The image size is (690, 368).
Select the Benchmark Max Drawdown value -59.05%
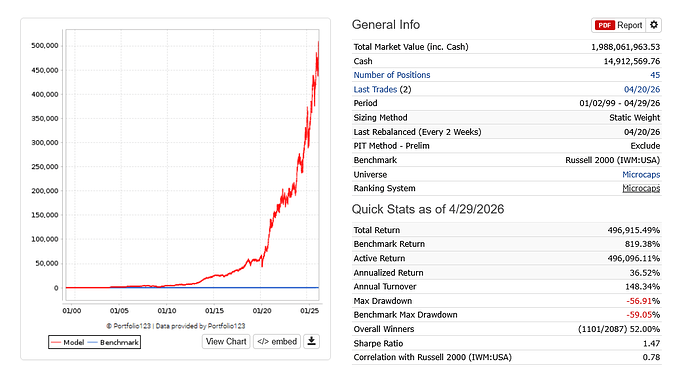[x=643, y=315]
